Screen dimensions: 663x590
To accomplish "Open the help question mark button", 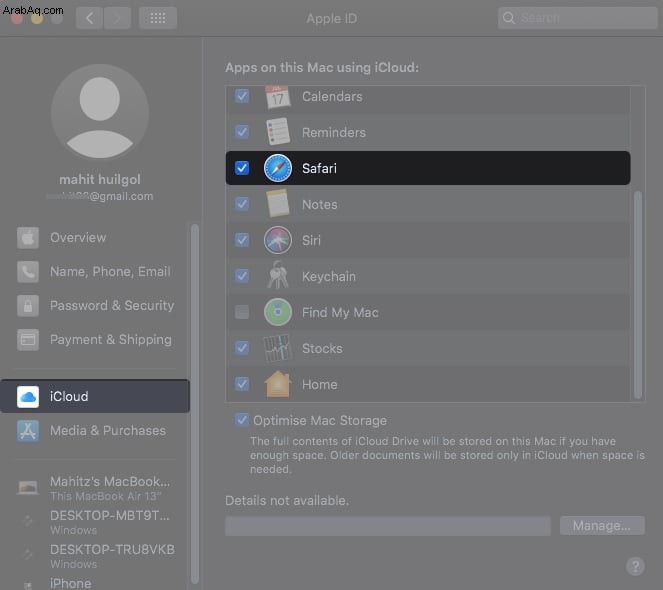I will 635,566.
